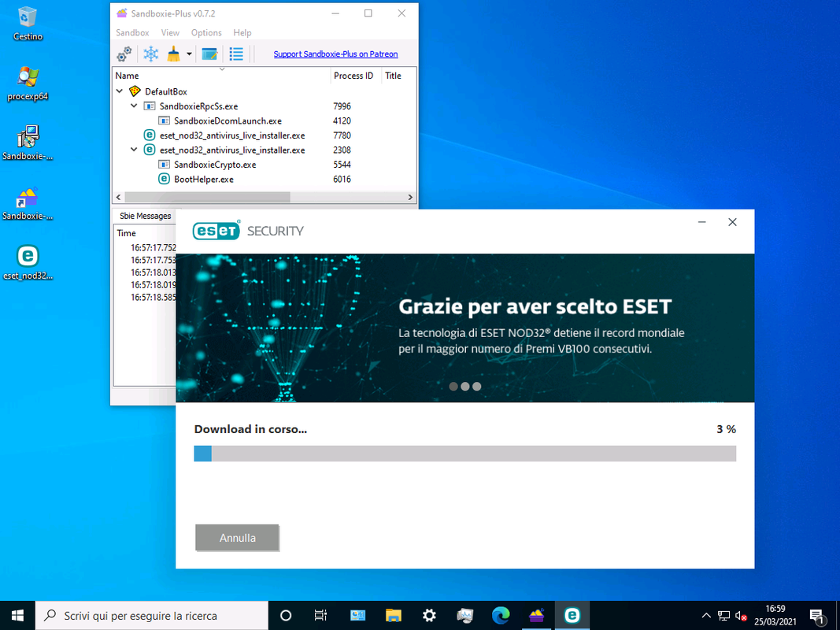Open the Windows Start menu
This screenshot has height=630, width=840.
click(x=17, y=616)
